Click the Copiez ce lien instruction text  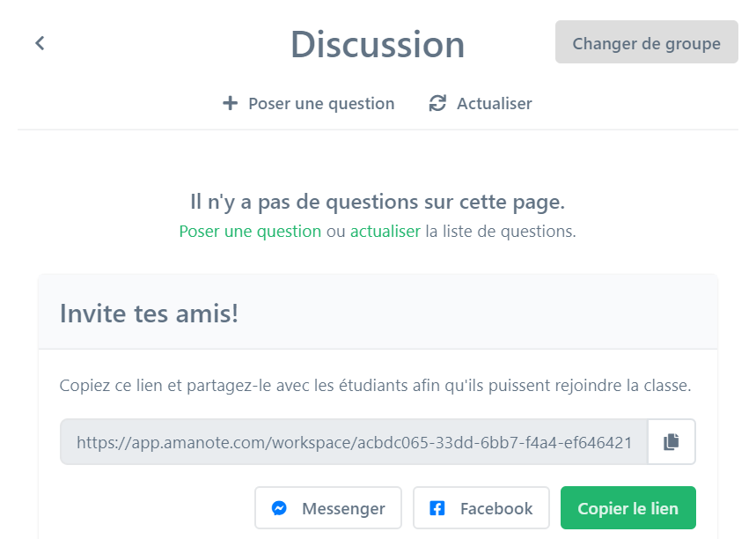pyautogui.click(x=375, y=385)
